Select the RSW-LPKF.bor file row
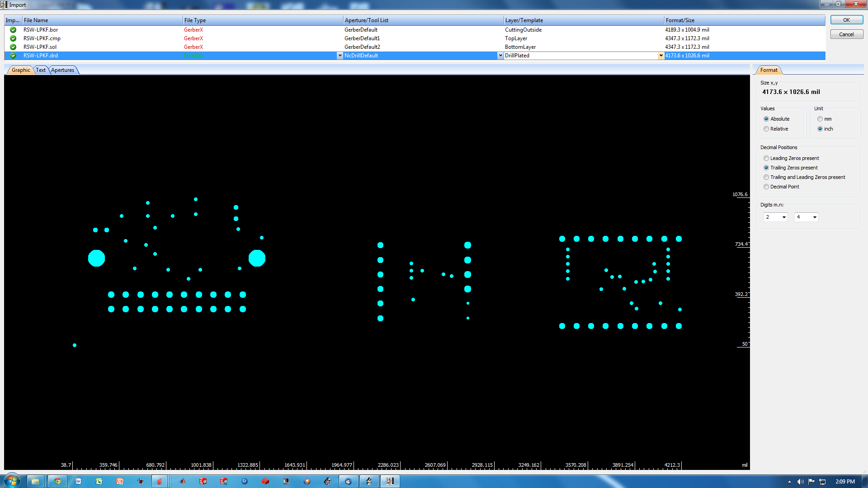This screenshot has width=868, height=488. (x=415, y=30)
